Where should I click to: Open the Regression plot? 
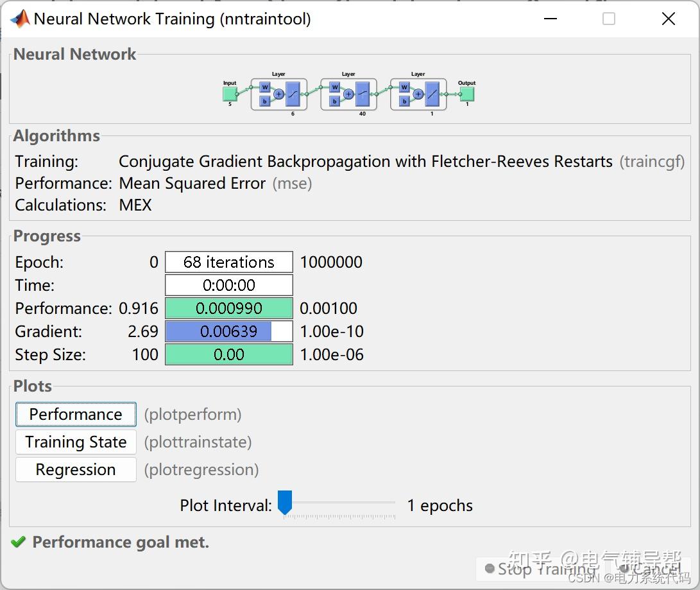[x=75, y=469]
